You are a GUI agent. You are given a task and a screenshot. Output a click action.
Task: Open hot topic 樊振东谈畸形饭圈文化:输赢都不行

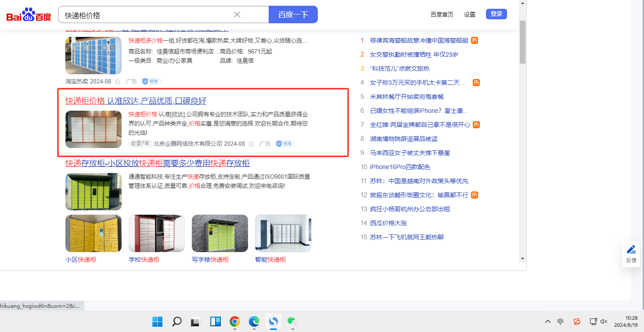(419, 195)
